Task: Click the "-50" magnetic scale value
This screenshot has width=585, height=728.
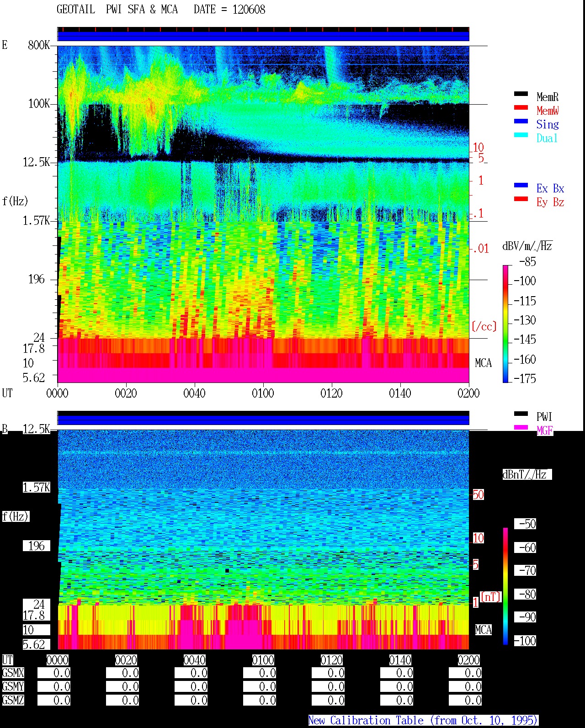Action: click(525, 524)
